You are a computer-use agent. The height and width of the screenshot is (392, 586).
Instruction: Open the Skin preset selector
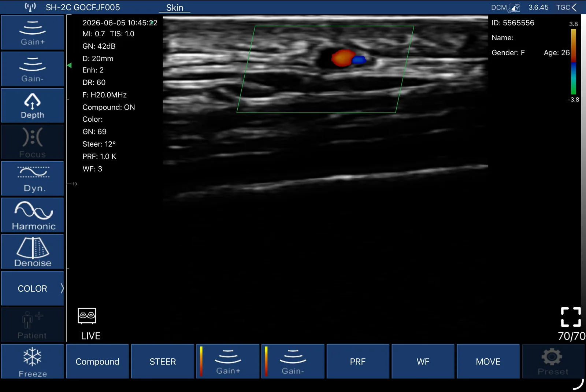(x=175, y=8)
